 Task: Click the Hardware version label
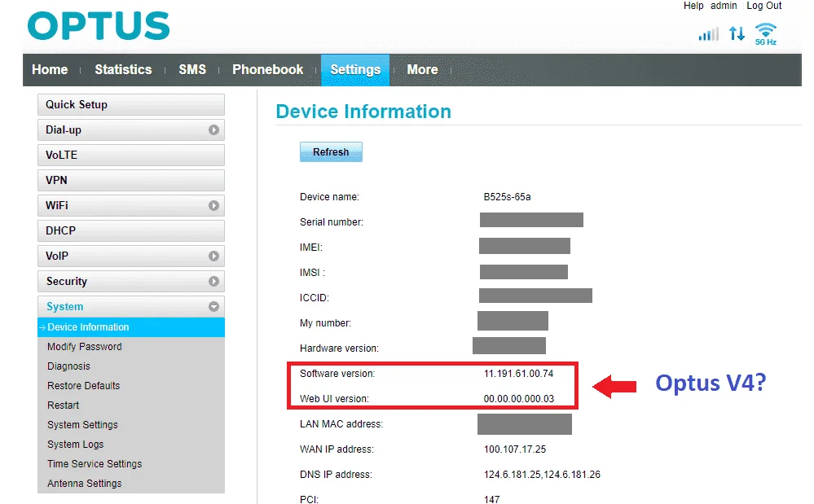point(339,348)
